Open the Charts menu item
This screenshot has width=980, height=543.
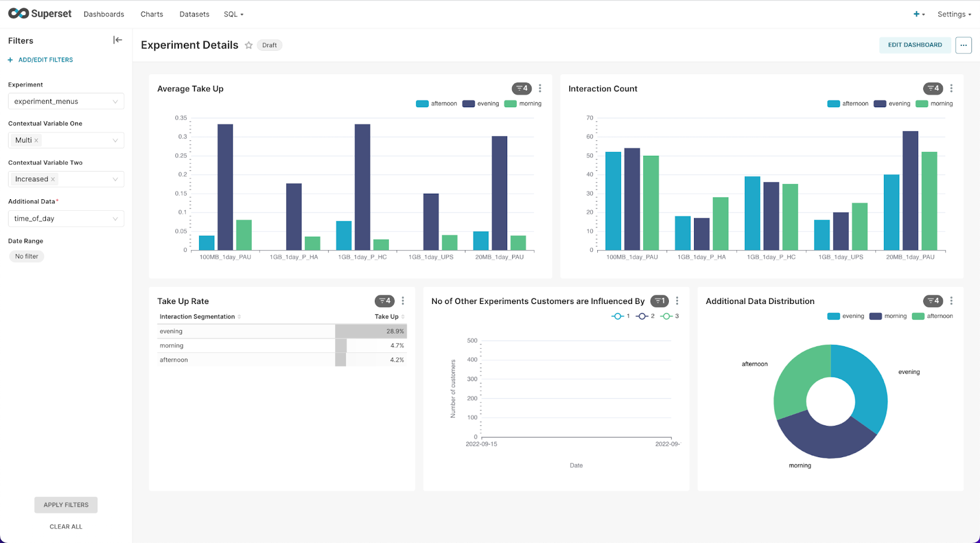click(152, 14)
